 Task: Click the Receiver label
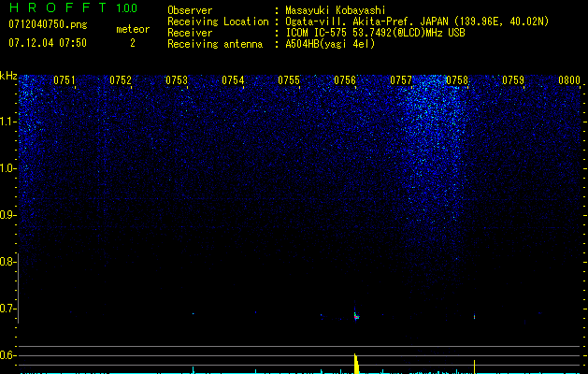tap(190, 33)
